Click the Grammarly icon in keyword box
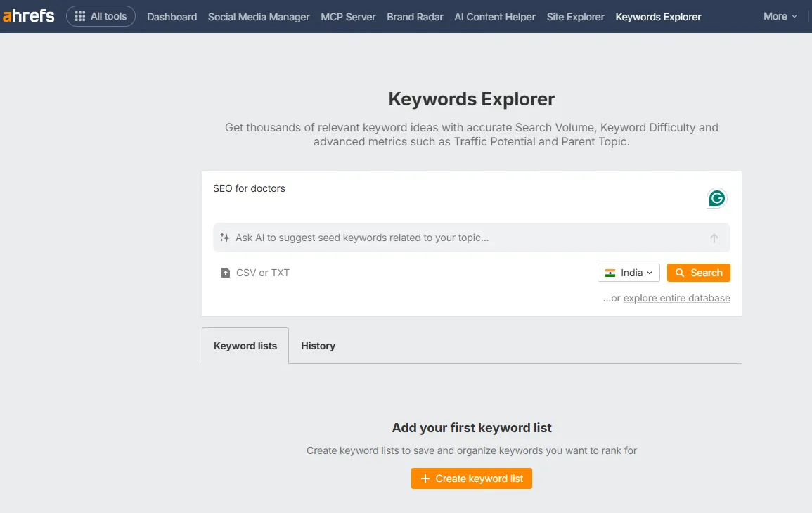Screen dimensions: 812x513 [x=716, y=199]
